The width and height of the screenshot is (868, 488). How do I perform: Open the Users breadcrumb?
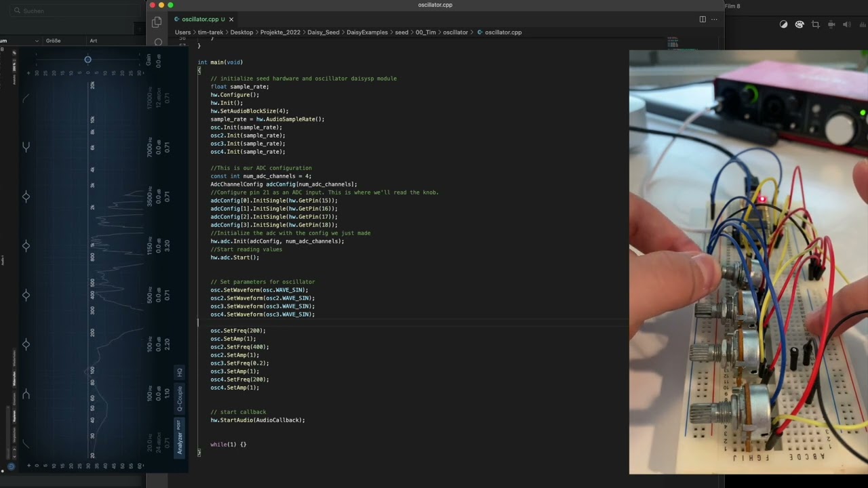tap(182, 32)
